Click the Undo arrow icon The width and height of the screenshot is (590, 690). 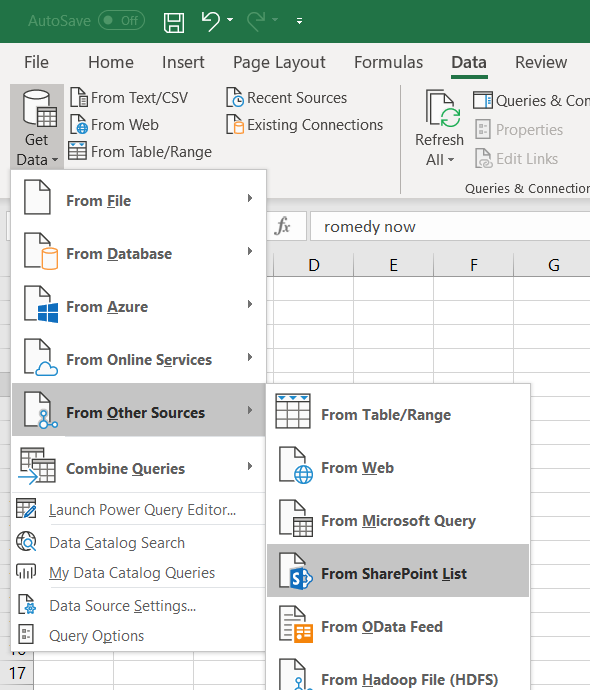click(x=211, y=21)
